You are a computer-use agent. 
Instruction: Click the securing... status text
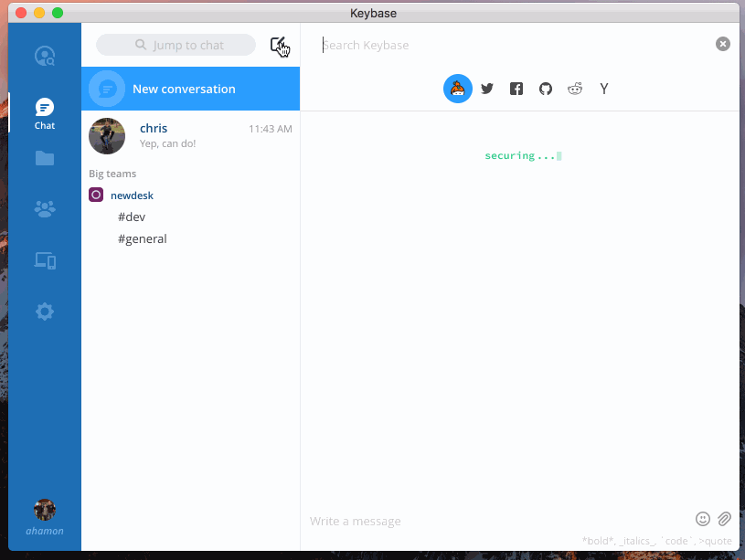pyautogui.click(x=523, y=156)
